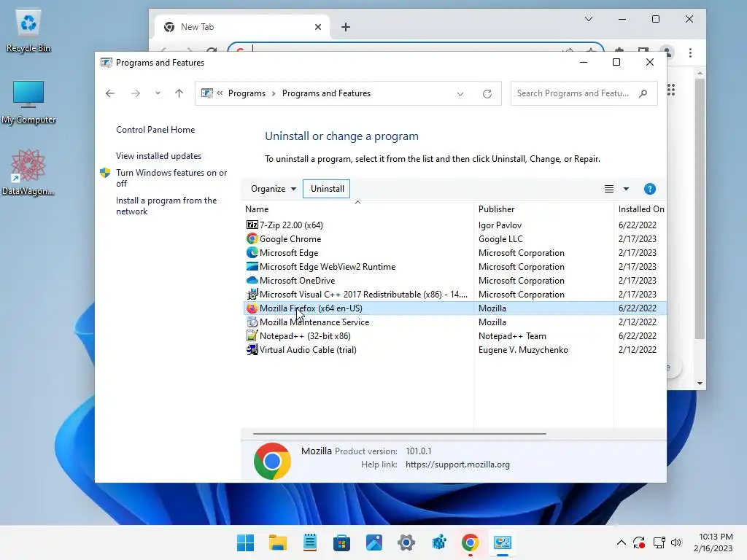Open Chrome's three-dot menu
Screen dimensions: 747x560
click(690, 52)
